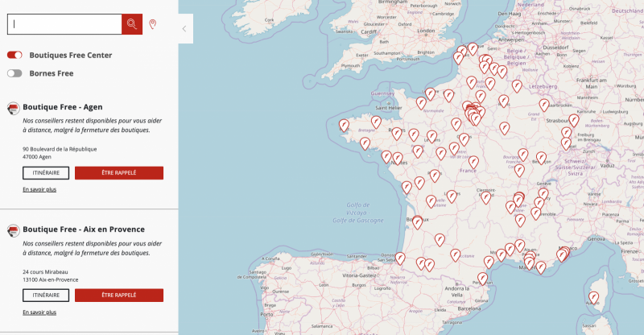Open En savoir plus under Agen
The image size is (644, 335).
point(39,189)
